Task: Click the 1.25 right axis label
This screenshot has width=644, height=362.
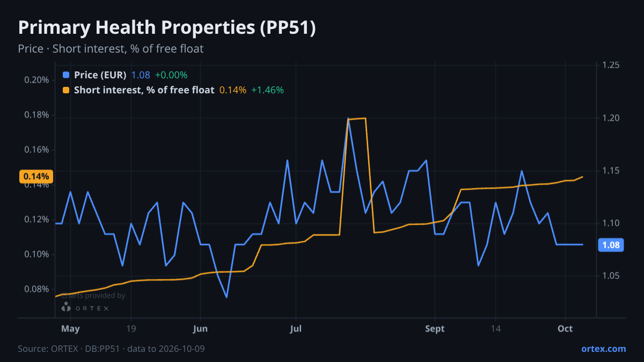Action: 611,65
